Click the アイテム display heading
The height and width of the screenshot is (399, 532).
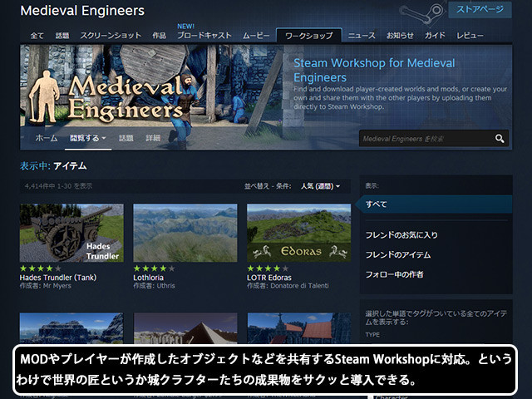pos(70,166)
